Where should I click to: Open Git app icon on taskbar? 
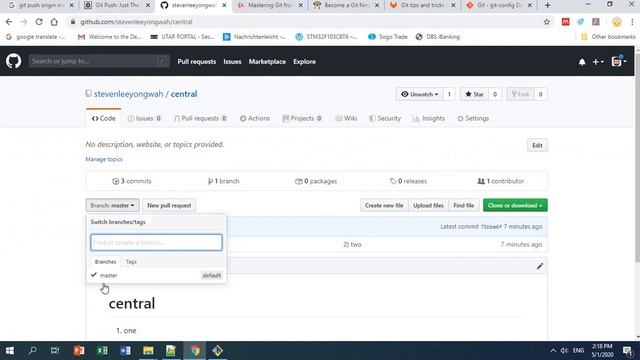(217, 351)
